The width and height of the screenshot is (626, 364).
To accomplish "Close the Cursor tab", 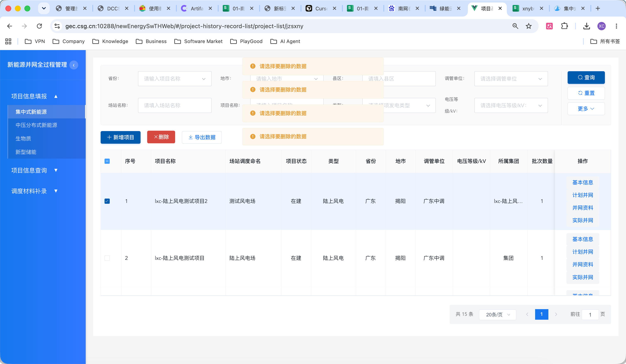I will click(334, 8).
